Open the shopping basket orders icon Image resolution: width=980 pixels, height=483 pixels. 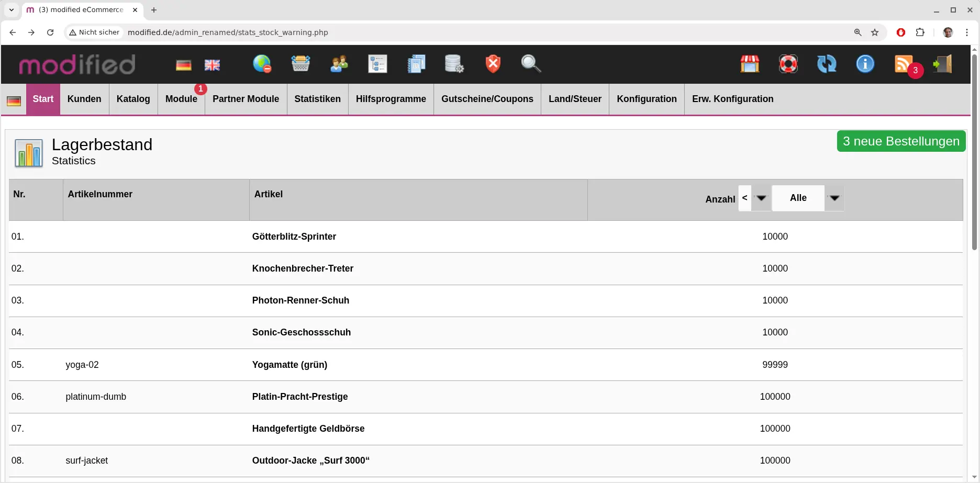(x=300, y=64)
